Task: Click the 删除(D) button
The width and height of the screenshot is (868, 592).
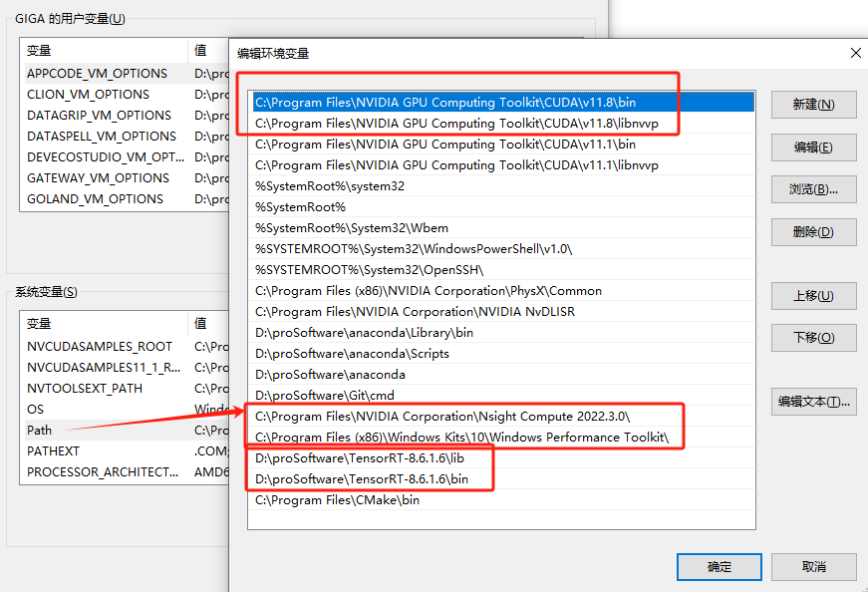Action: pos(814,232)
